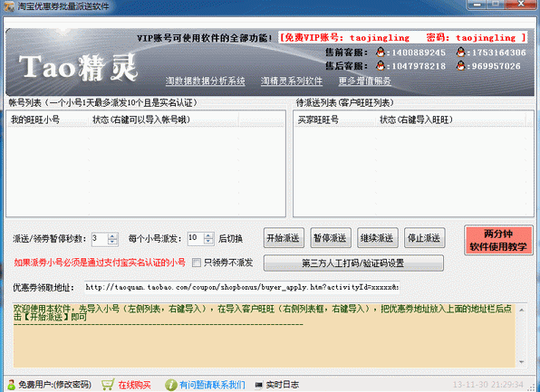Click the QQ penguin icon beside 969957026
This screenshot has height=392, width=540.
[x=460, y=65]
